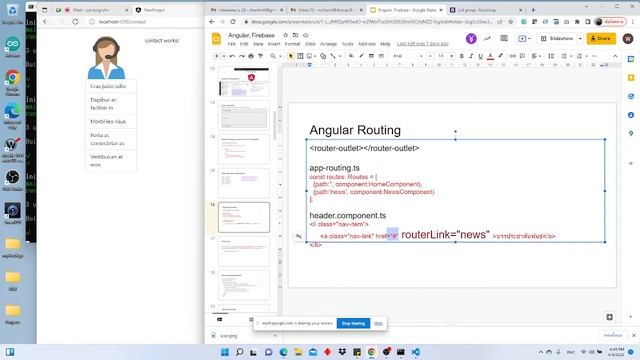Select the arrow Select tool
The height and width of the screenshot is (360, 640).
(x=291, y=56)
